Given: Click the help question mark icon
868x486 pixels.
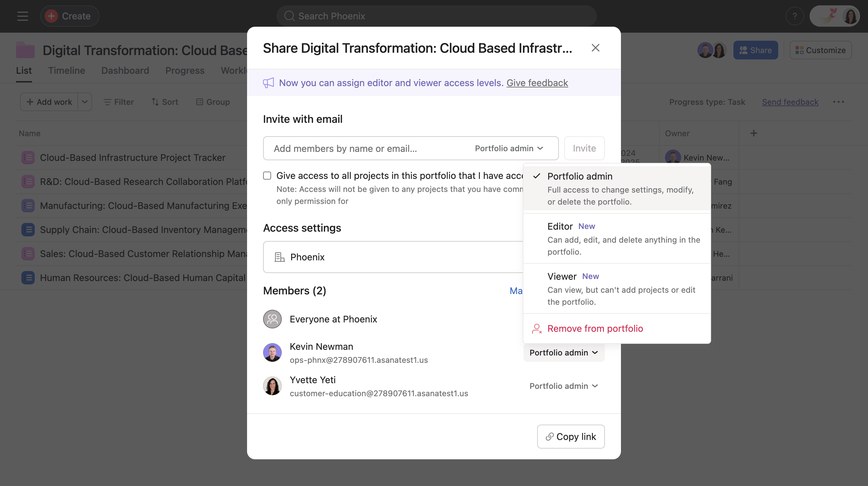Looking at the screenshot, I should (795, 16).
